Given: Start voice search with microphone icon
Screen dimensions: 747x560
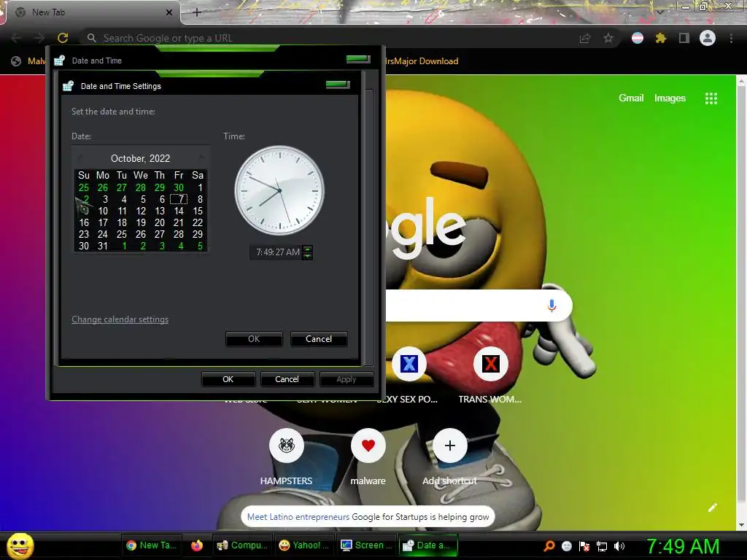Looking at the screenshot, I should coord(551,306).
